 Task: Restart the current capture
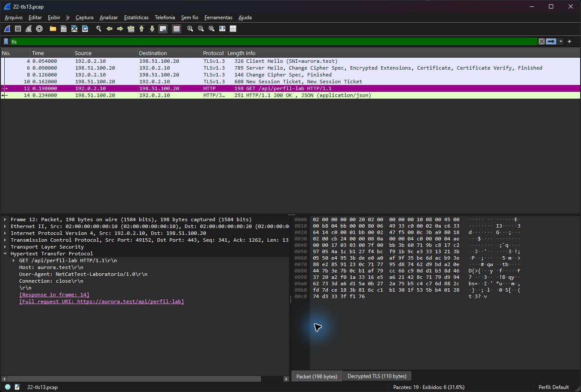29,29
